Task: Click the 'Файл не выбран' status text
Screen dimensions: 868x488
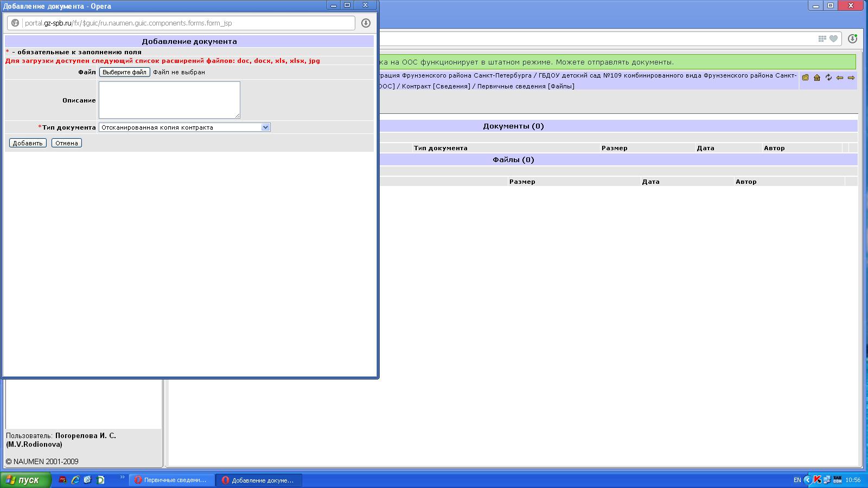Action: [179, 72]
